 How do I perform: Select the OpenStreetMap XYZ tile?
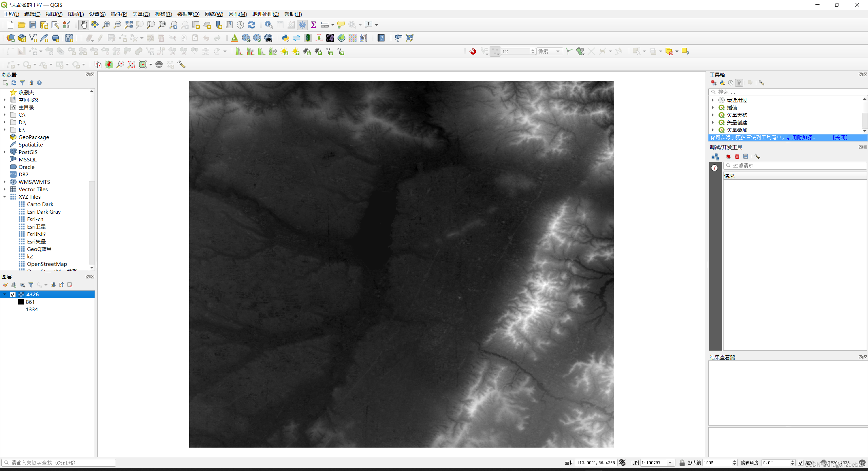47,264
